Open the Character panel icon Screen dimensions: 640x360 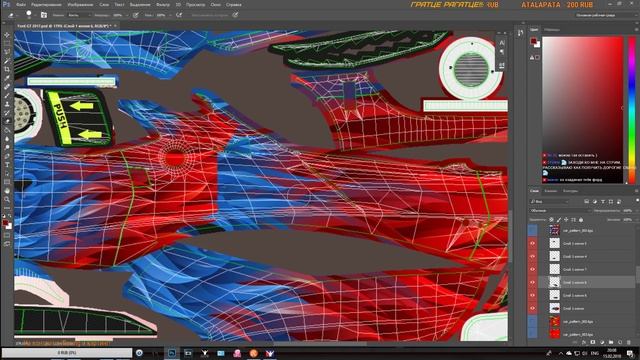[502, 42]
